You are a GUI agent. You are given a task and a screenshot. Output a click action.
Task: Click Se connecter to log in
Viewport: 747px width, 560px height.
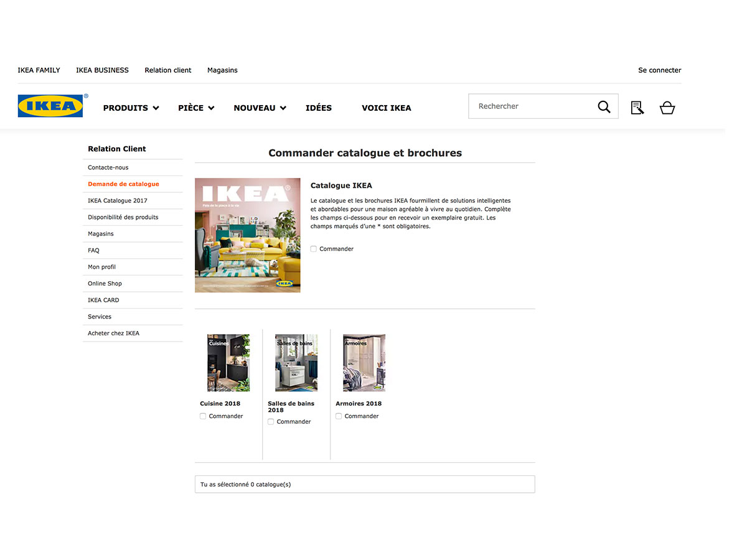tap(660, 70)
